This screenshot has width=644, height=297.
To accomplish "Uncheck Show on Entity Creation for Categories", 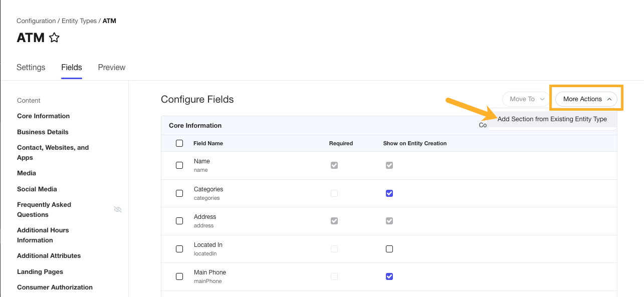I will [389, 193].
